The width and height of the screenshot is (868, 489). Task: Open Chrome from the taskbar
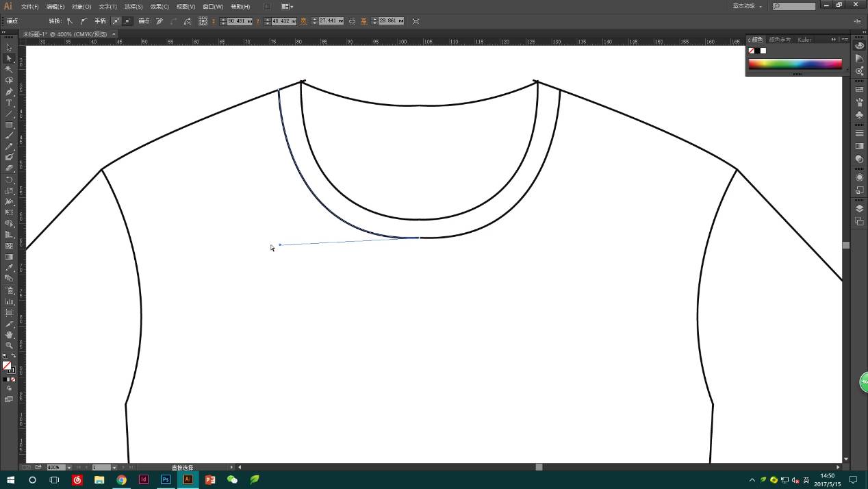pos(121,480)
